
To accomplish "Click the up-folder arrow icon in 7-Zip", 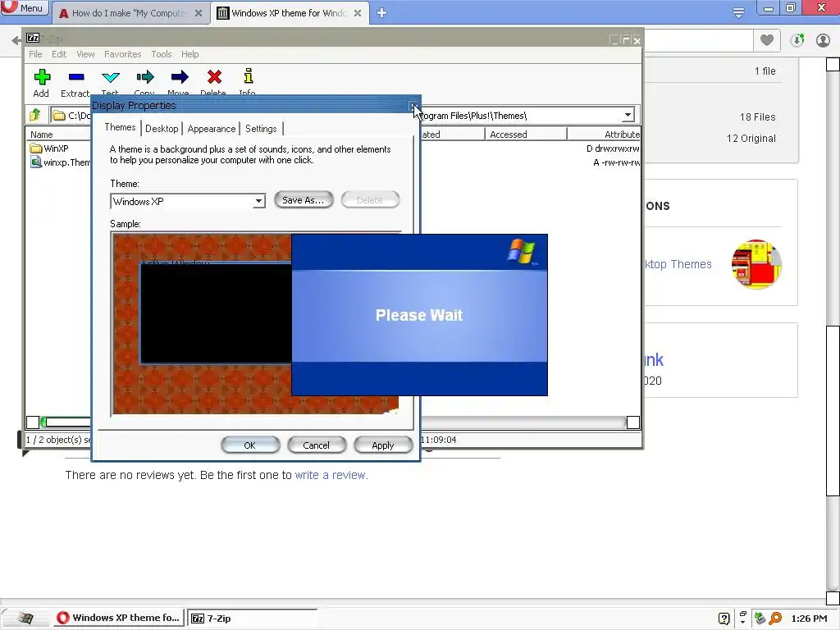I will point(35,115).
